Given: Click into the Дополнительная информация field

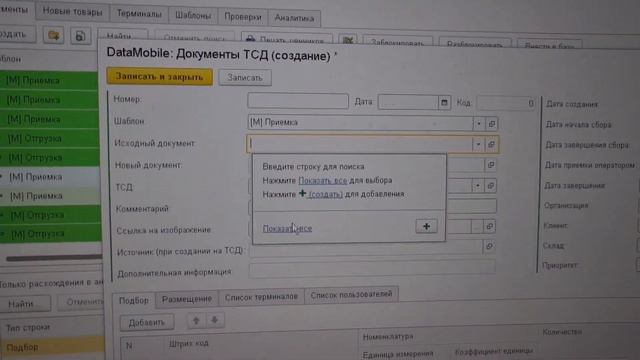Looking at the screenshot, I should click(x=372, y=269).
